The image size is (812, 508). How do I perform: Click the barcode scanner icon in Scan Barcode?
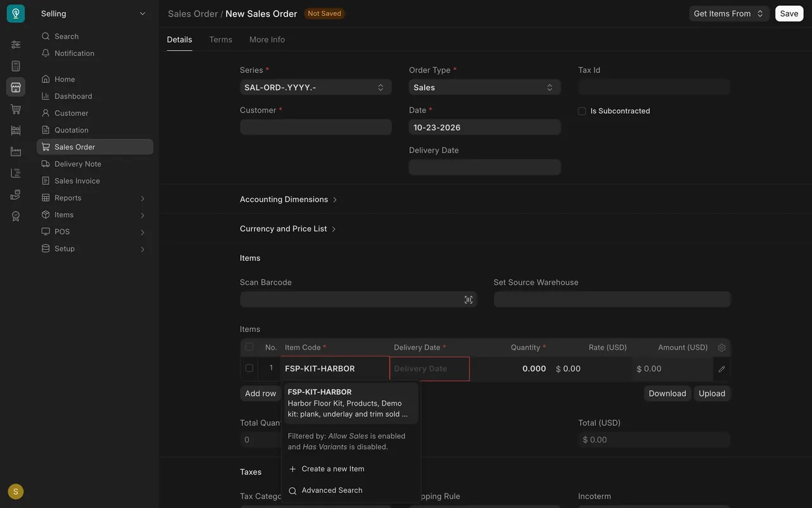point(468,300)
